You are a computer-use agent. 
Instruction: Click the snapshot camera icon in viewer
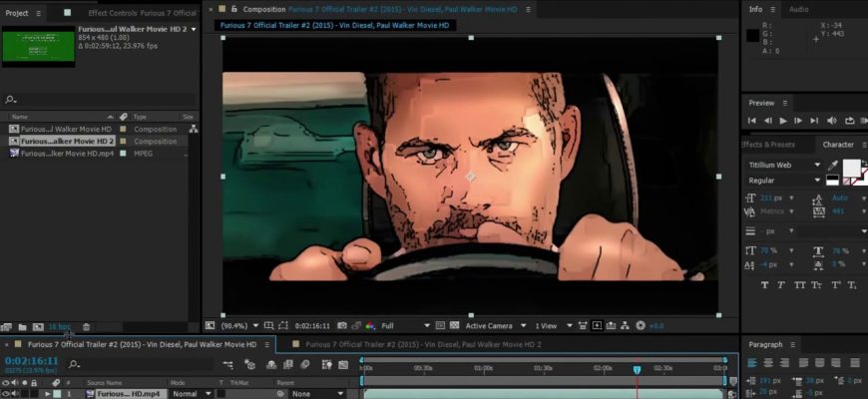coord(341,325)
